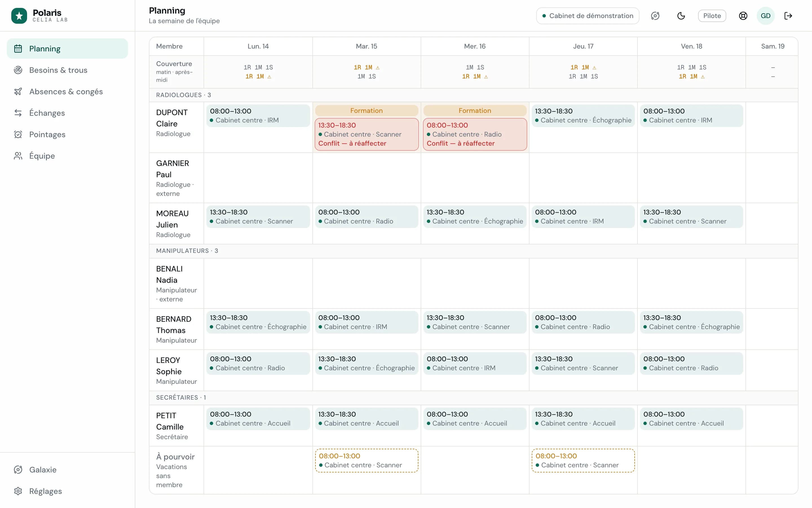Open Besoins & trous target icon

click(18, 70)
